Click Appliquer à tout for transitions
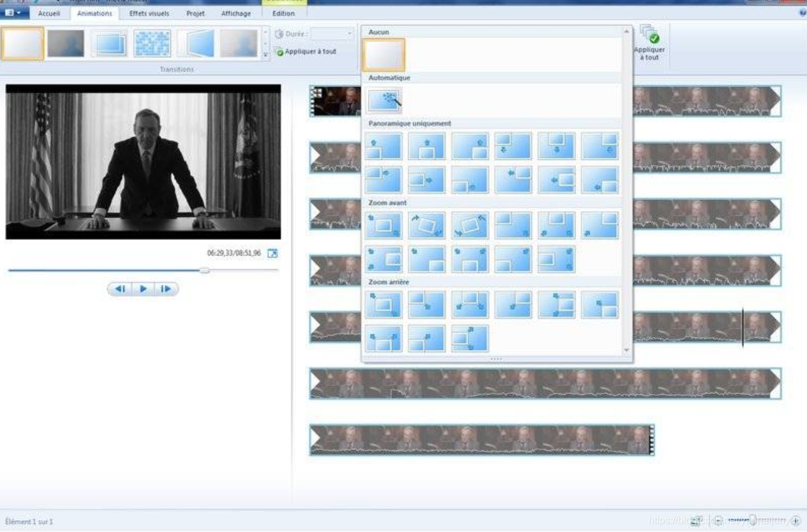Image resolution: width=807 pixels, height=532 pixels. (306, 51)
